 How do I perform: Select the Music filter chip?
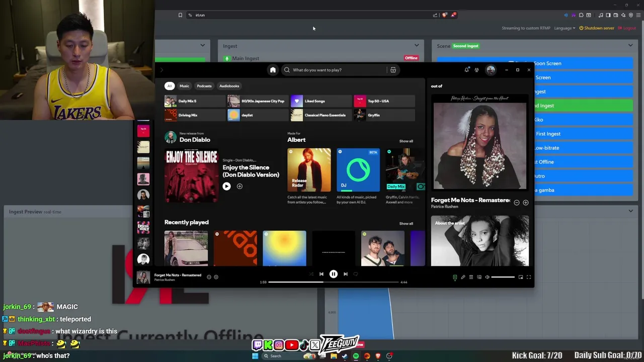click(x=185, y=86)
